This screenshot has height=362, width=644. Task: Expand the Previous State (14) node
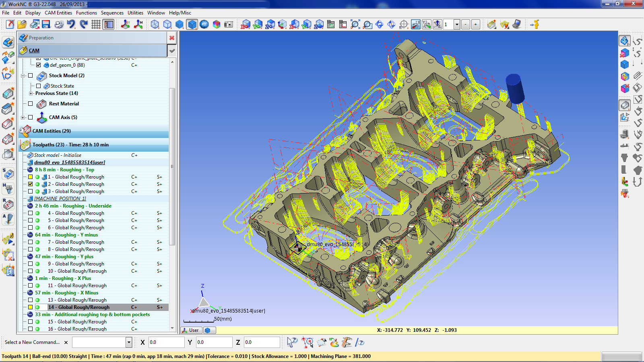tap(31, 93)
